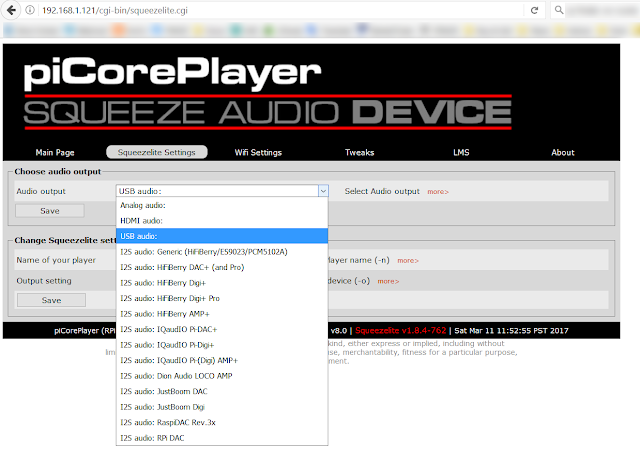Click the Squeezelite v1.8.4-762 footer text
640x463 pixels.
[x=400, y=331]
